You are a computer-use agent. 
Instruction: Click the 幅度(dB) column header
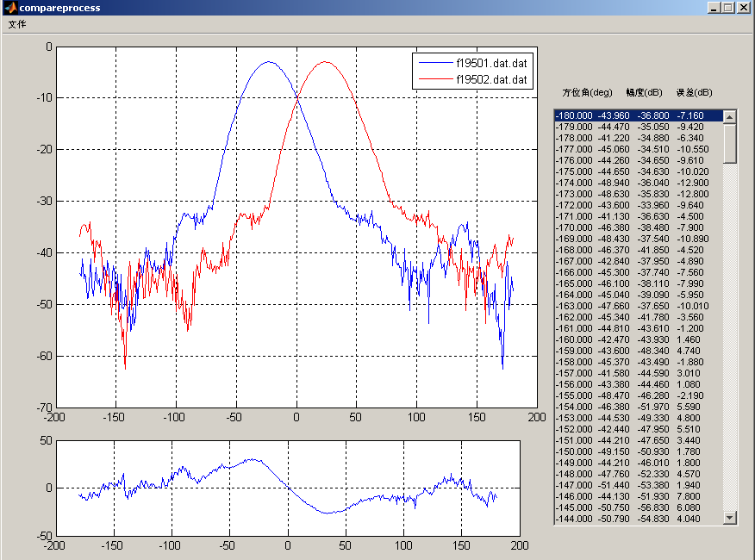pos(645,92)
